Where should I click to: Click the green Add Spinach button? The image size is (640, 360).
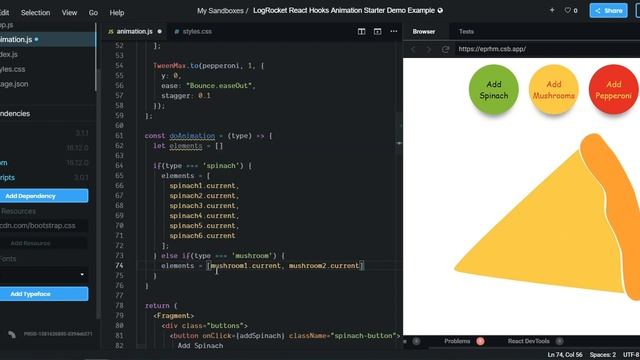493,89
